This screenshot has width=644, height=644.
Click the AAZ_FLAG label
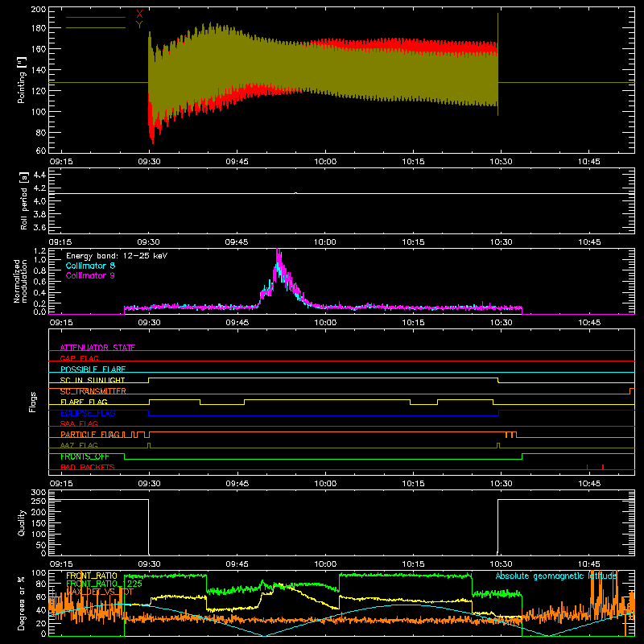click(x=79, y=445)
